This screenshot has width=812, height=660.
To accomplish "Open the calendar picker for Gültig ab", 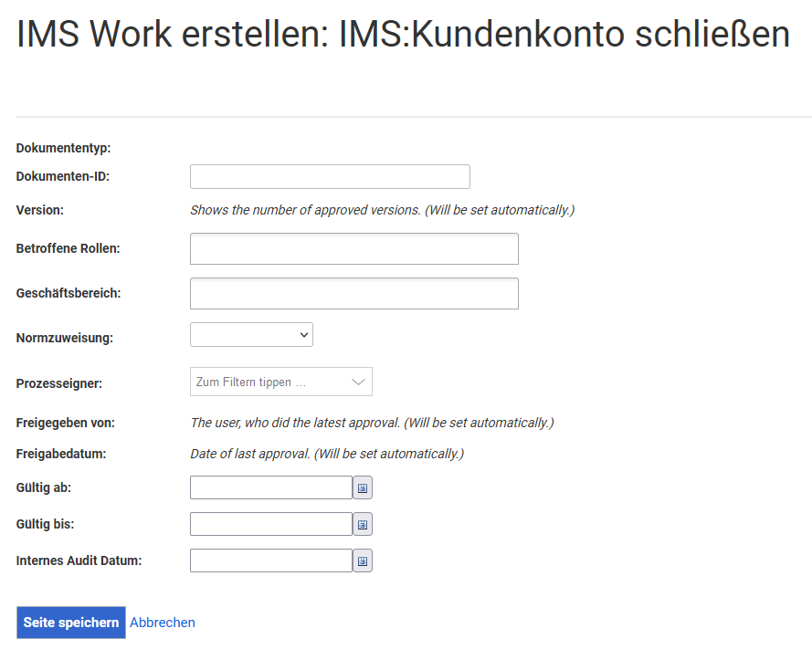I will pyautogui.click(x=363, y=488).
